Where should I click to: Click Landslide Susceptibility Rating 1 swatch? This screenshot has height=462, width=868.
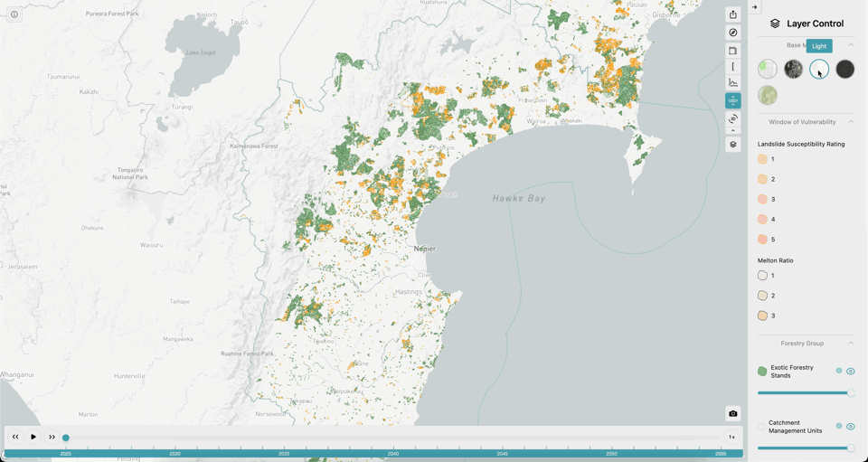pyautogui.click(x=762, y=159)
